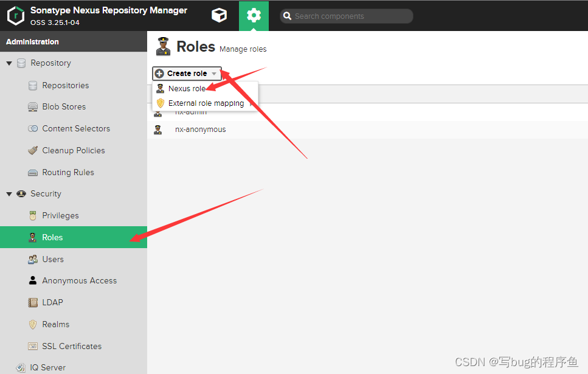Click the nx-anonymous role icon

158,130
